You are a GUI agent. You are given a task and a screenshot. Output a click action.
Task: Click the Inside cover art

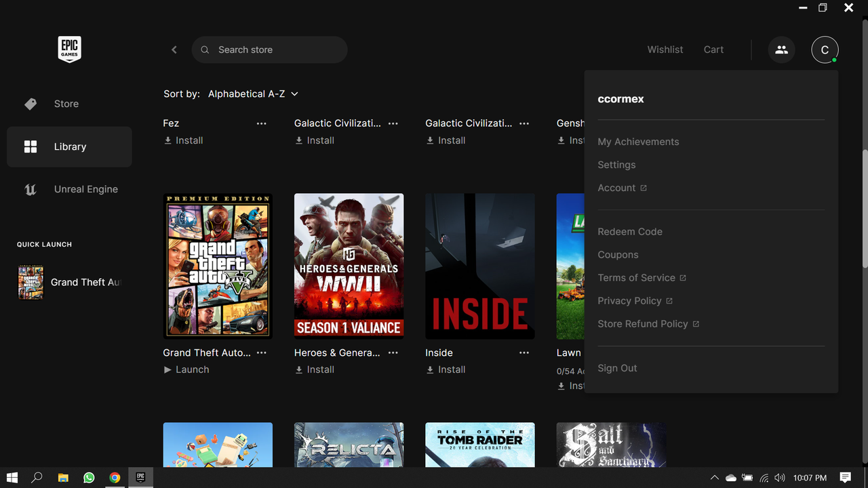click(480, 266)
